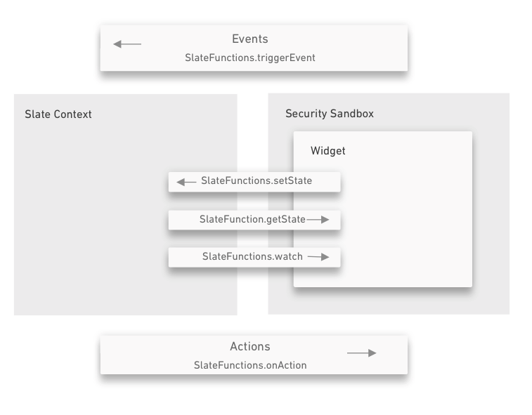The width and height of the screenshot is (532, 415).
Task: Click blank left side of Actions box
Action: coord(146,355)
